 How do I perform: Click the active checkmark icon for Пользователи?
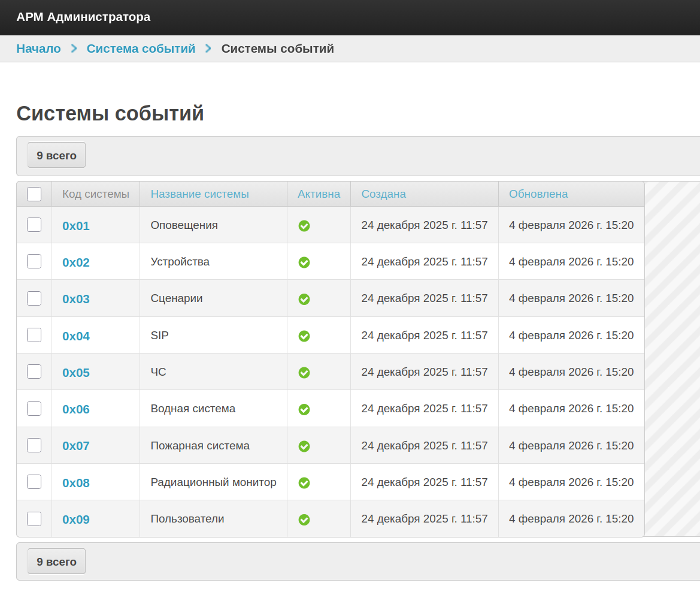(304, 520)
